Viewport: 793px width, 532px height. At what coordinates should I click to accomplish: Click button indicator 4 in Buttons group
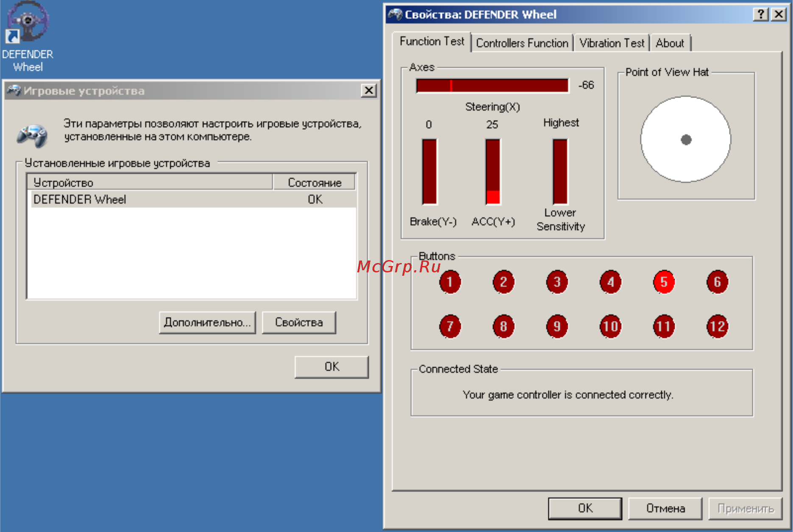tap(610, 282)
